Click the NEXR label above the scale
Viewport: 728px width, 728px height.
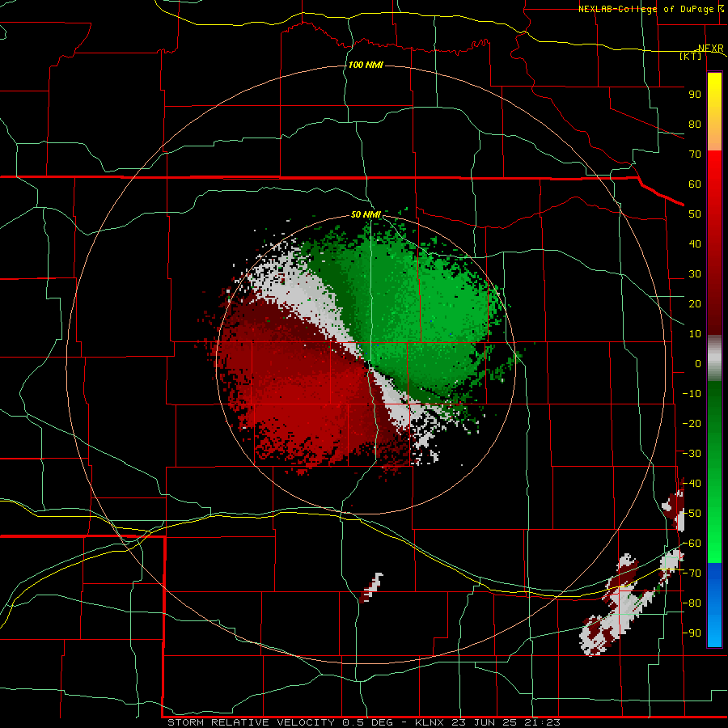tap(710, 49)
